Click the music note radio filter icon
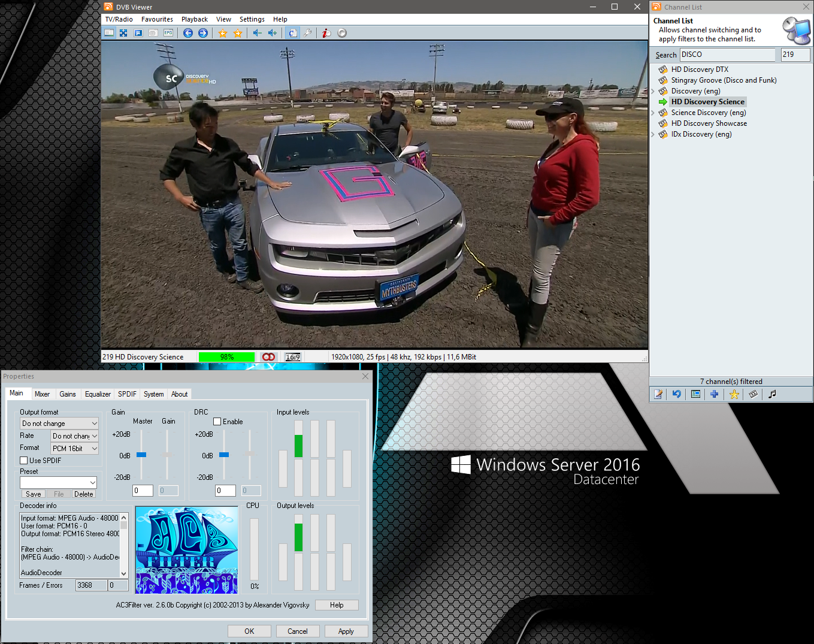814x644 pixels. (x=772, y=394)
